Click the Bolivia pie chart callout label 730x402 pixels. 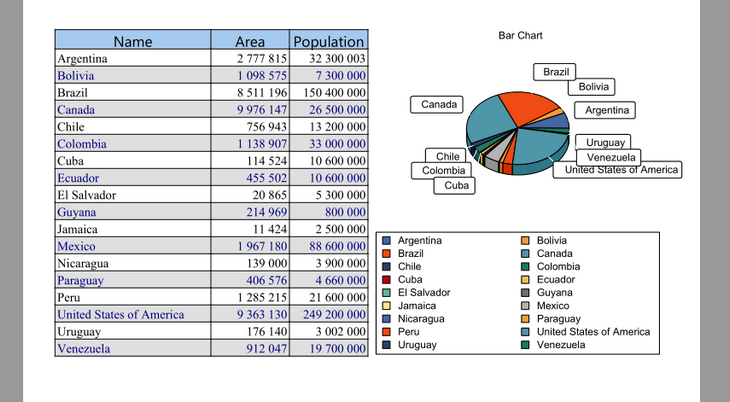click(593, 87)
